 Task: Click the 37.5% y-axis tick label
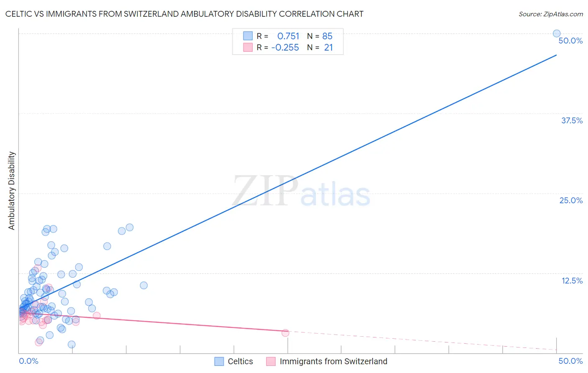point(572,120)
